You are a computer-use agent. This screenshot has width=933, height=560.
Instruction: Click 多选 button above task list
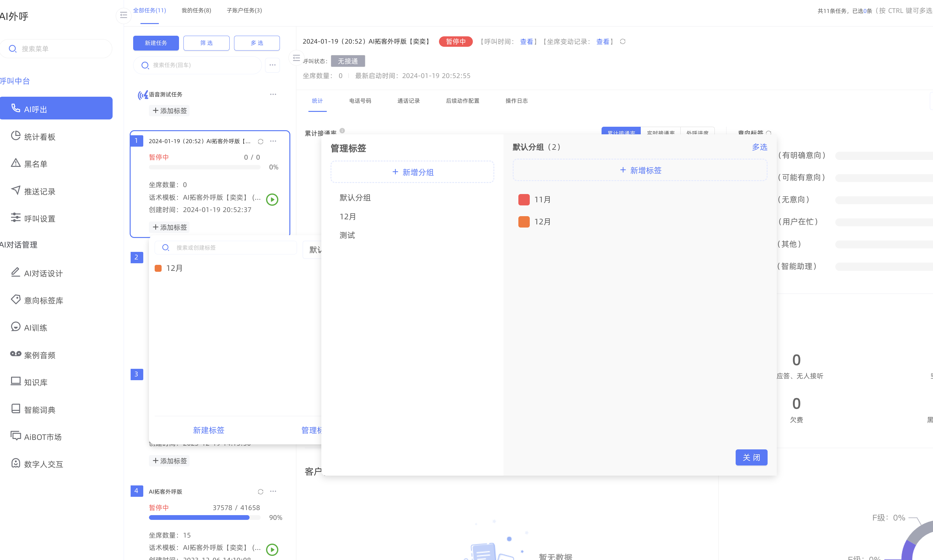coord(257,43)
